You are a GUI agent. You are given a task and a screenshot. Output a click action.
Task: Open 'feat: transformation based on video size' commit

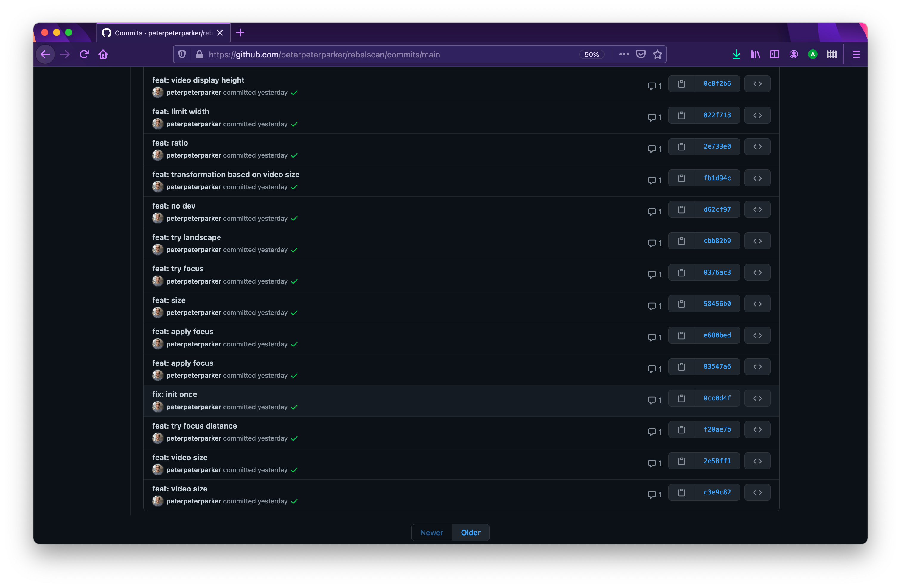(x=226, y=175)
